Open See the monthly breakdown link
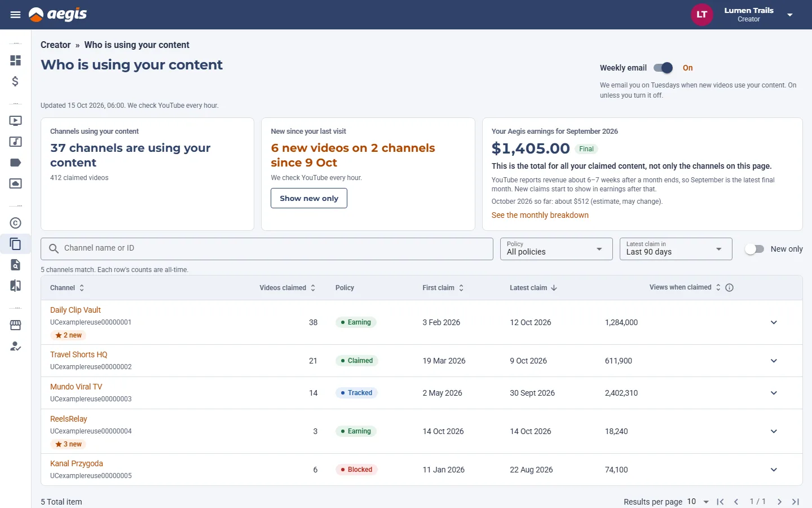The width and height of the screenshot is (812, 508). [540, 215]
